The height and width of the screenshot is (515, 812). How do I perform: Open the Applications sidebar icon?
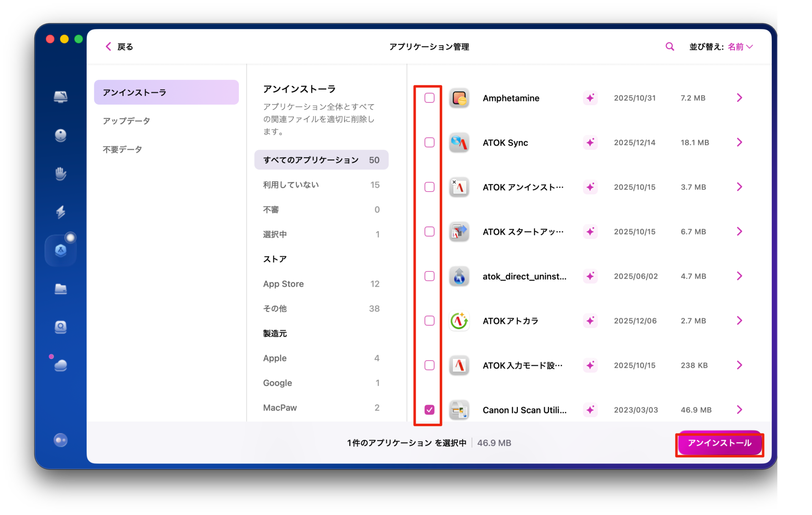[60, 250]
